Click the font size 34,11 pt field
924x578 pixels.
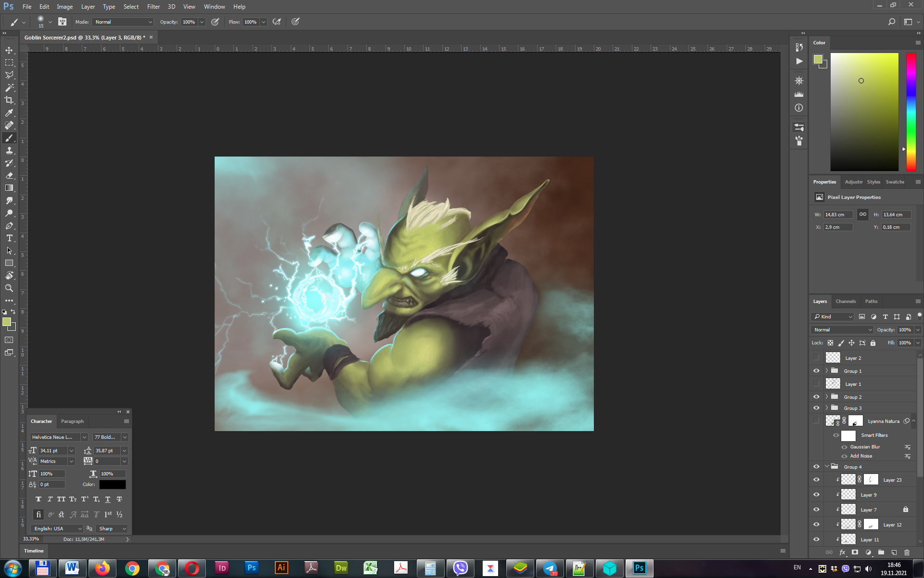click(52, 451)
